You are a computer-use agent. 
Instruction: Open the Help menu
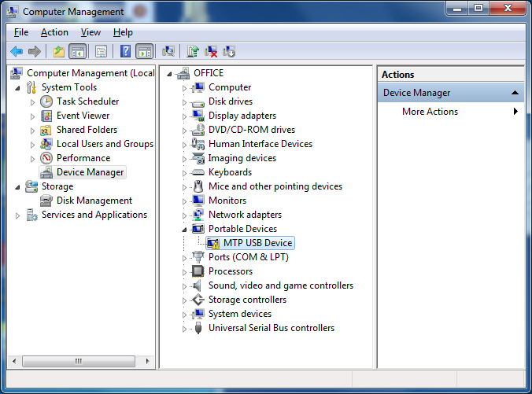tap(123, 32)
